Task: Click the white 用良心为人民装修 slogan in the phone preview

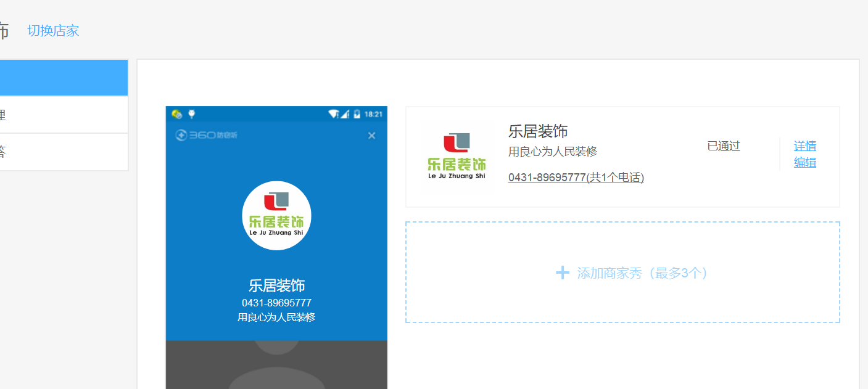Action: coord(276,317)
